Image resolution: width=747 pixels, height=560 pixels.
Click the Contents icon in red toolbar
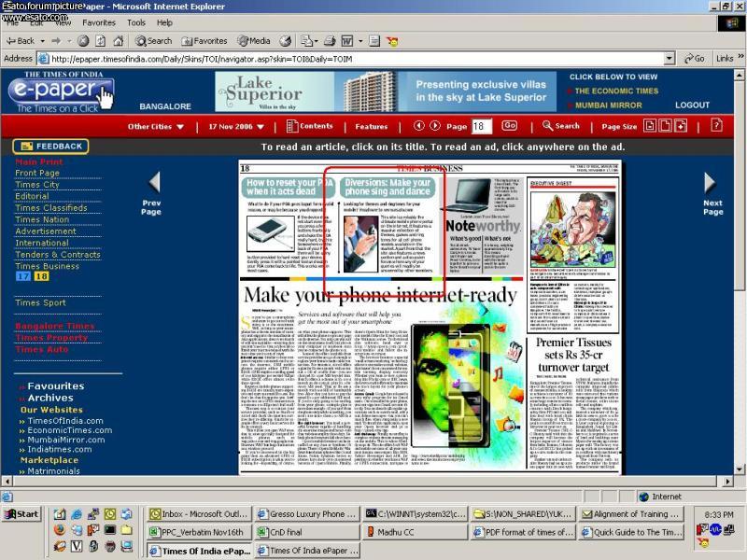pyautogui.click(x=309, y=126)
